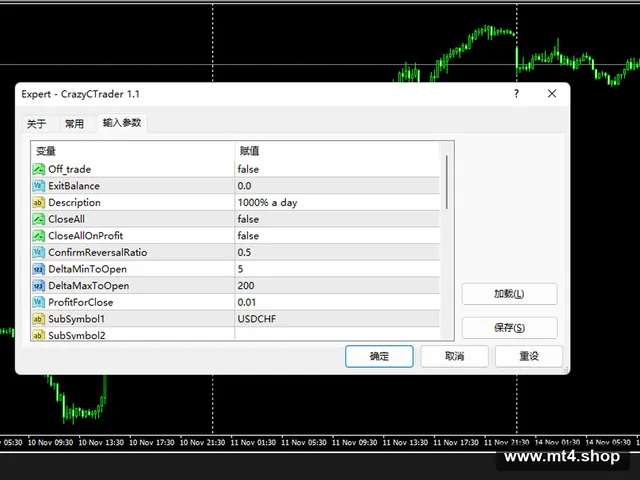Click the ConfirmReversalRatio value 0.5
The width and height of the screenshot is (640, 480).
coord(244,252)
